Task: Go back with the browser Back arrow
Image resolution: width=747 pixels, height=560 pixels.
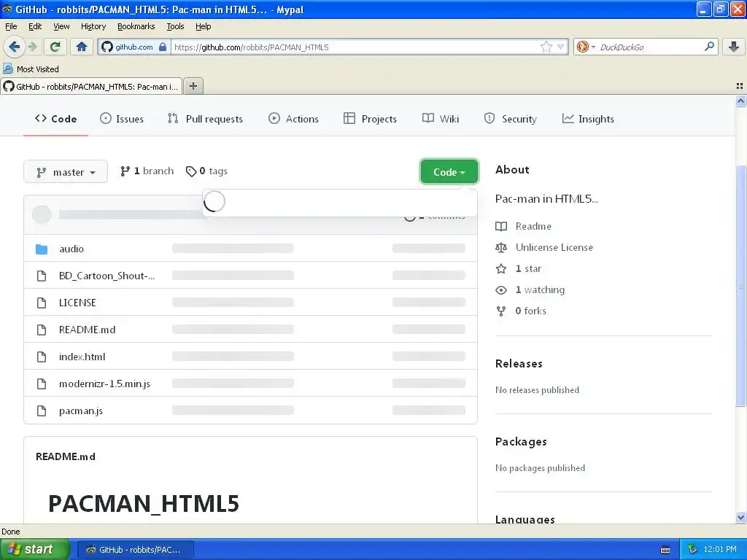Action: pos(14,47)
